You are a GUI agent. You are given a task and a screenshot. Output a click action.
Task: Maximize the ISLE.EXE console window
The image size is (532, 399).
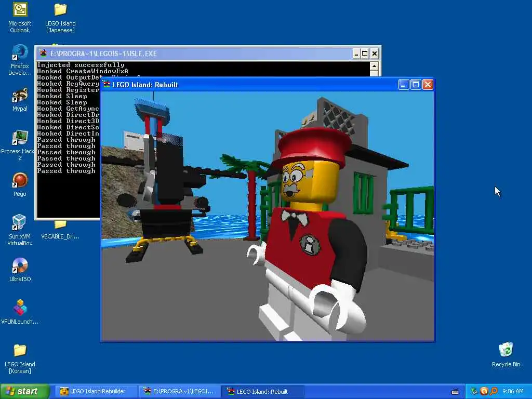[x=365, y=54]
